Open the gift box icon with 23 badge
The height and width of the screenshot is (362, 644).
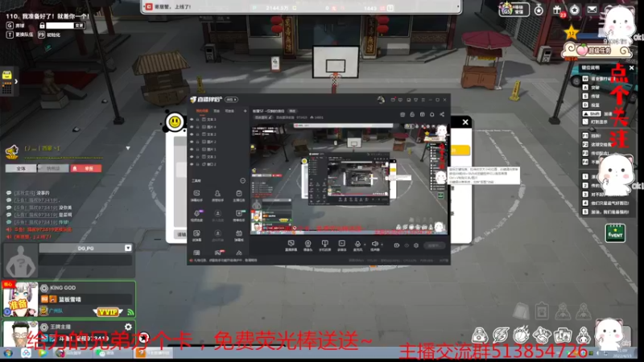[557, 10]
